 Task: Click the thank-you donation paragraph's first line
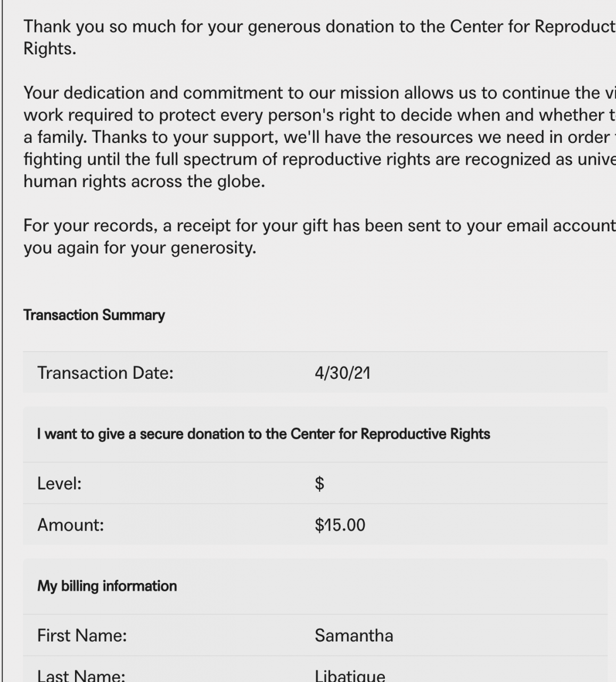tap(319, 27)
